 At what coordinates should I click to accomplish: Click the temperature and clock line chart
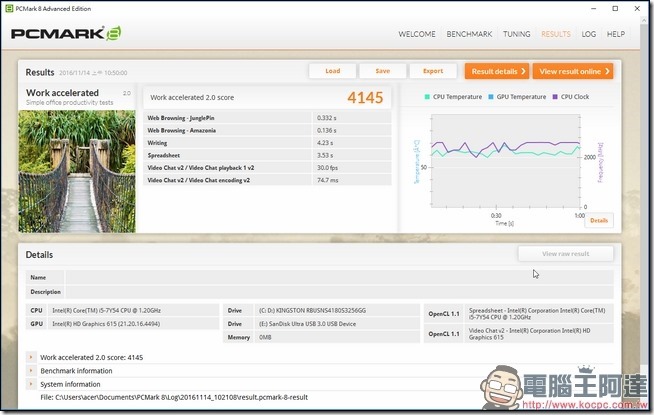[506, 161]
